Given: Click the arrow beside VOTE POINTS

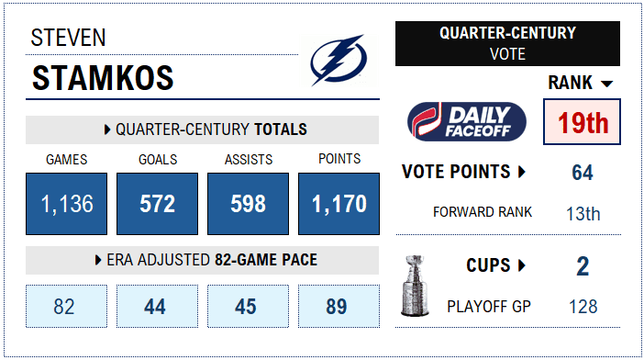Looking at the screenshot, I should pos(522,172).
